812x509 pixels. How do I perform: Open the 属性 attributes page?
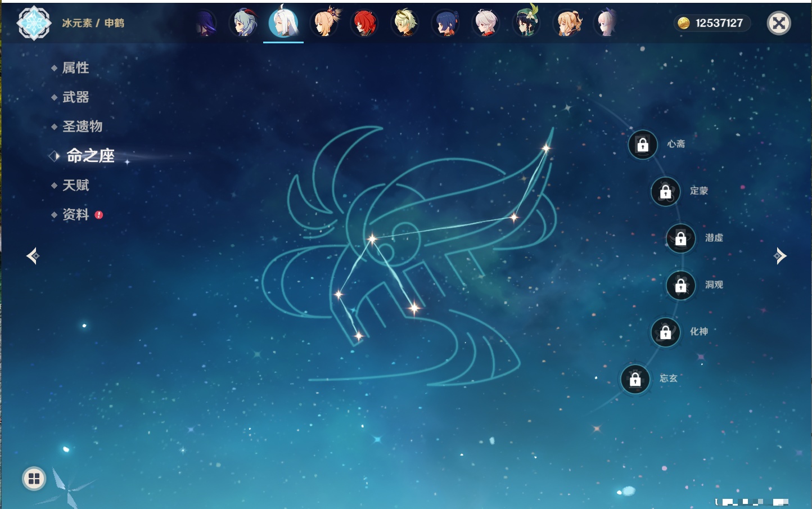[75, 68]
